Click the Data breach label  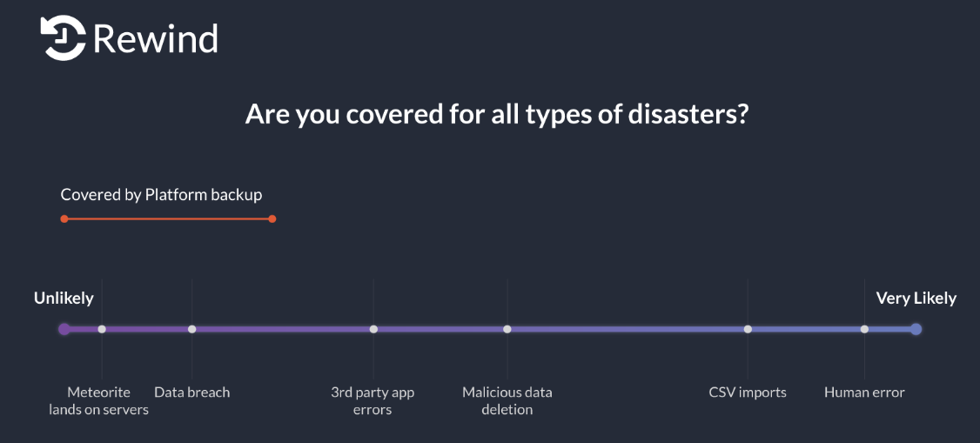(191, 393)
